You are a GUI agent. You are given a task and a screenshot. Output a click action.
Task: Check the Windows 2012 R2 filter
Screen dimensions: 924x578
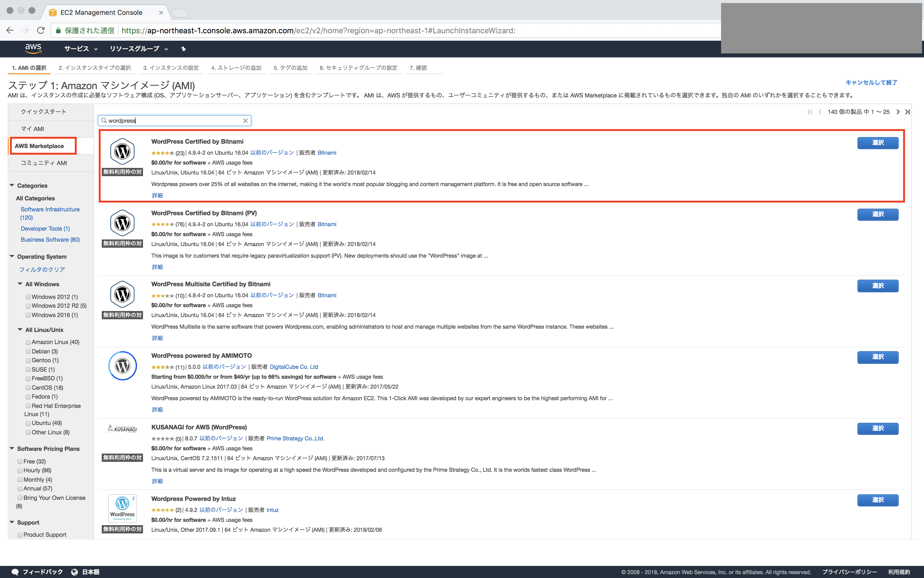point(28,306)
